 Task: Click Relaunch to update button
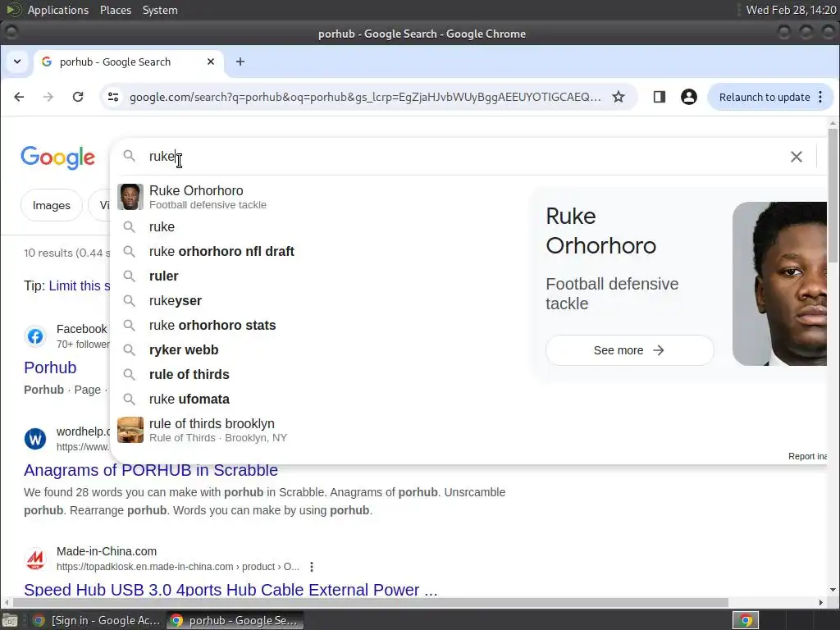[x=764, y=97]
